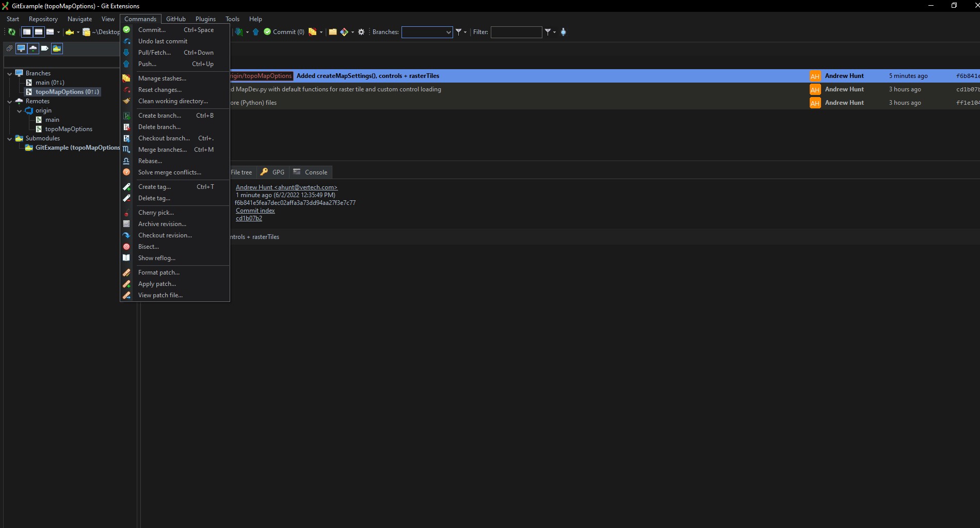The image size is (980, 528).
Task: Open the layout options dropdown arrow
Action: (58, 32)
